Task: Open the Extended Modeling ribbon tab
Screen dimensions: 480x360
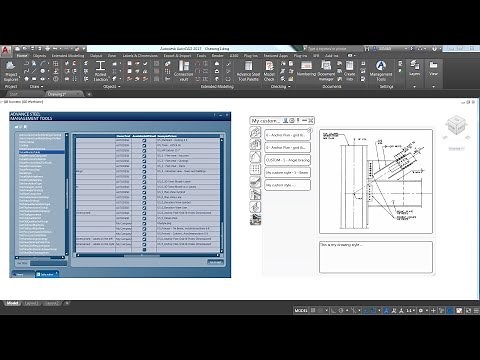Action: 68,56
